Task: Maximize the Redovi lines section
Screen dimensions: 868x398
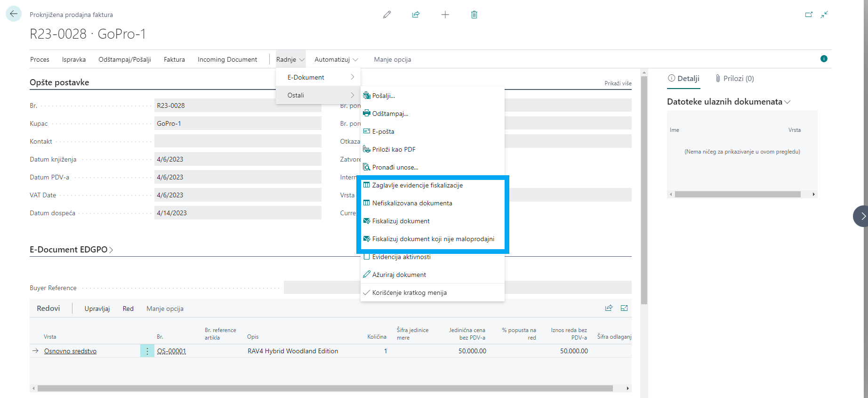Action: pos(624,308)
